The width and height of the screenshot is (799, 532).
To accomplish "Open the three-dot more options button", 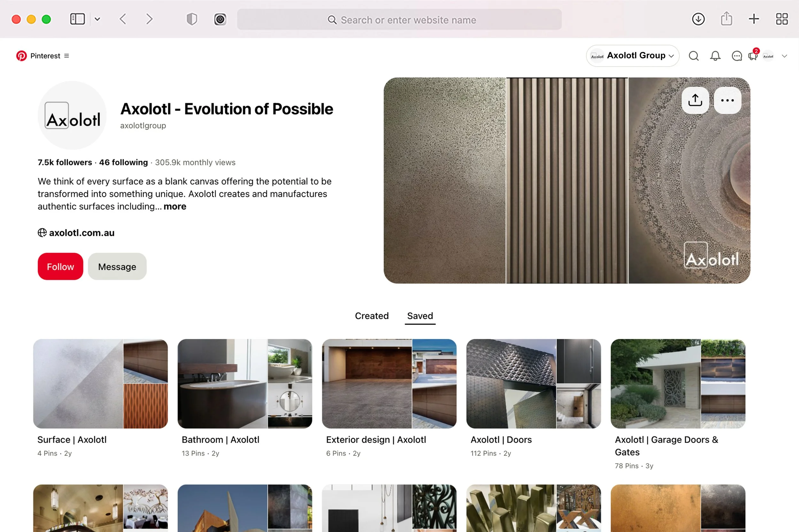I will pos(727,100).
